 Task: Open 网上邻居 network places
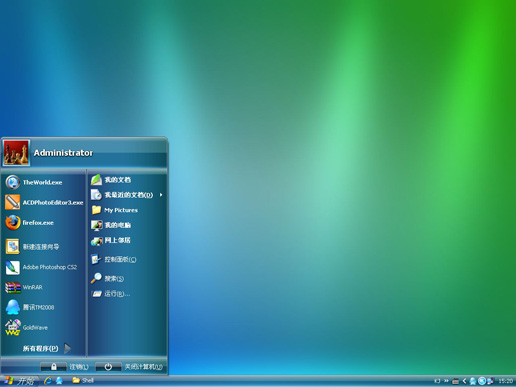tap(127, 240)
